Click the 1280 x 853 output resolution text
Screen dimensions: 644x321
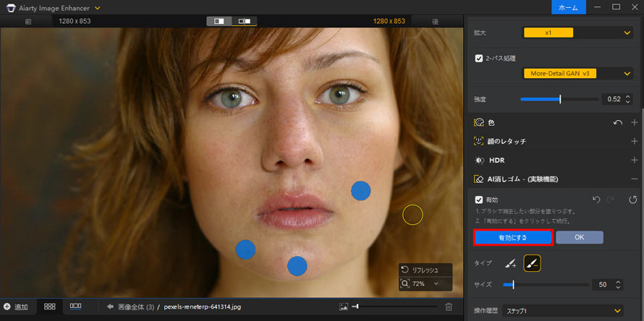(389, 21)
